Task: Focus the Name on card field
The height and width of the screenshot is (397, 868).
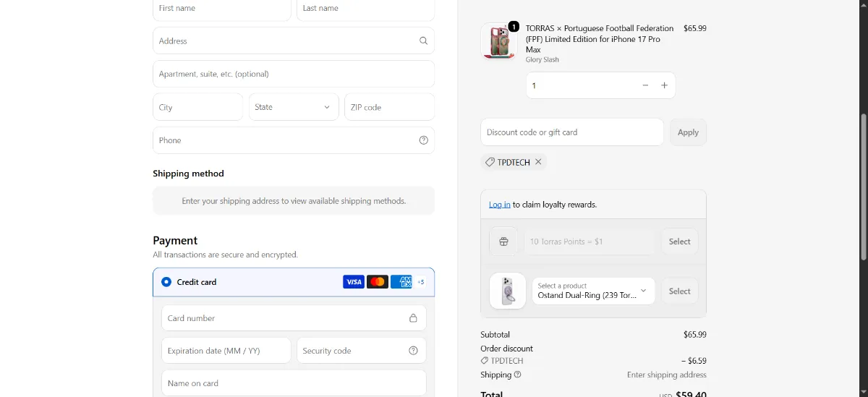Action: pyautogui.click(x=294, y=383)
